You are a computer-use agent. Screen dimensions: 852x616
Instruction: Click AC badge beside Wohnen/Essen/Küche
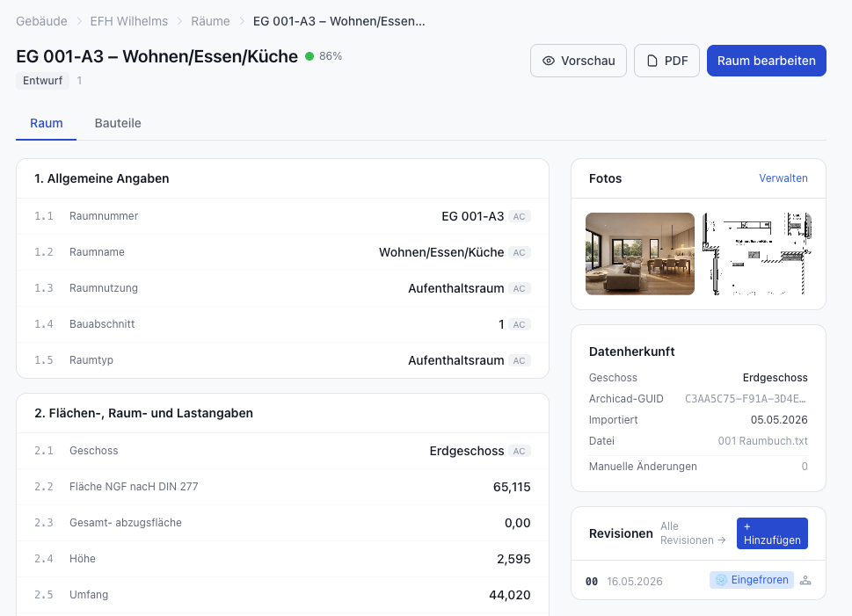pyautogui.click(x=519, y=252)
